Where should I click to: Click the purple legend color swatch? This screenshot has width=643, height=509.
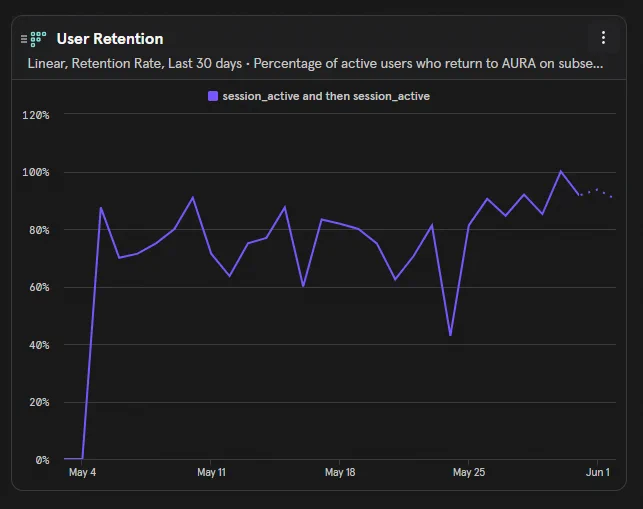point(213,96)
